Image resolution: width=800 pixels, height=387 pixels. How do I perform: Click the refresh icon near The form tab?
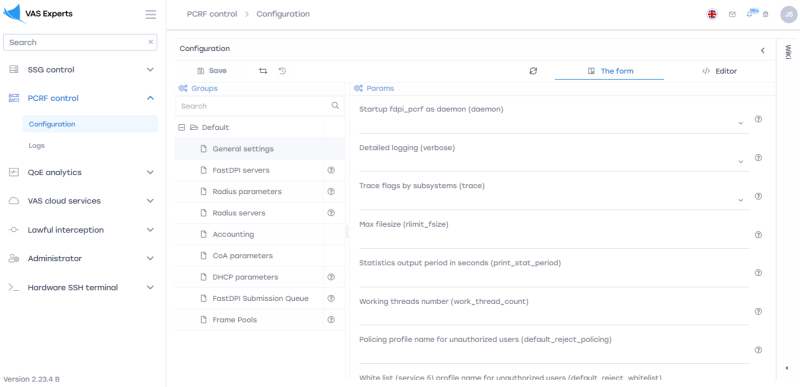tap(533, 71)
